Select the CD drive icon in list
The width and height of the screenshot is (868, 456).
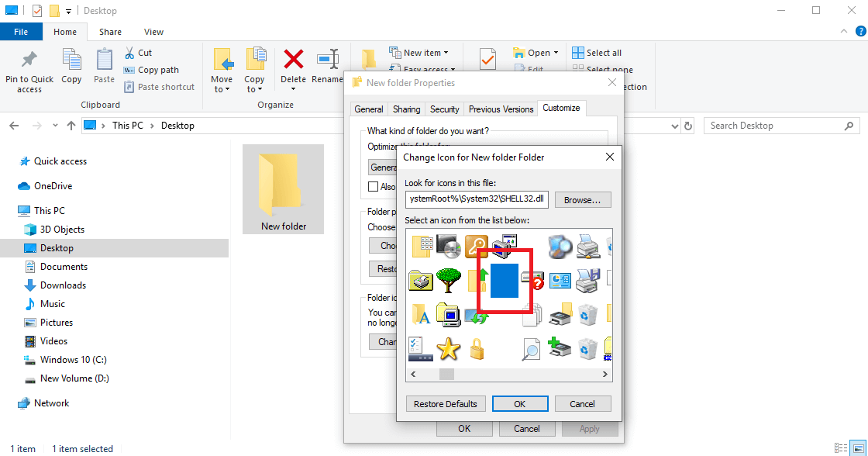coord(449,246)
